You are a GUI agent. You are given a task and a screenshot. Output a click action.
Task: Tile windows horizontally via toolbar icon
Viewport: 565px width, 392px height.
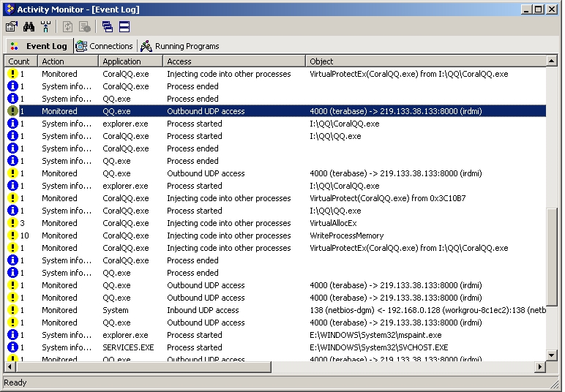[x=124, y=26]
